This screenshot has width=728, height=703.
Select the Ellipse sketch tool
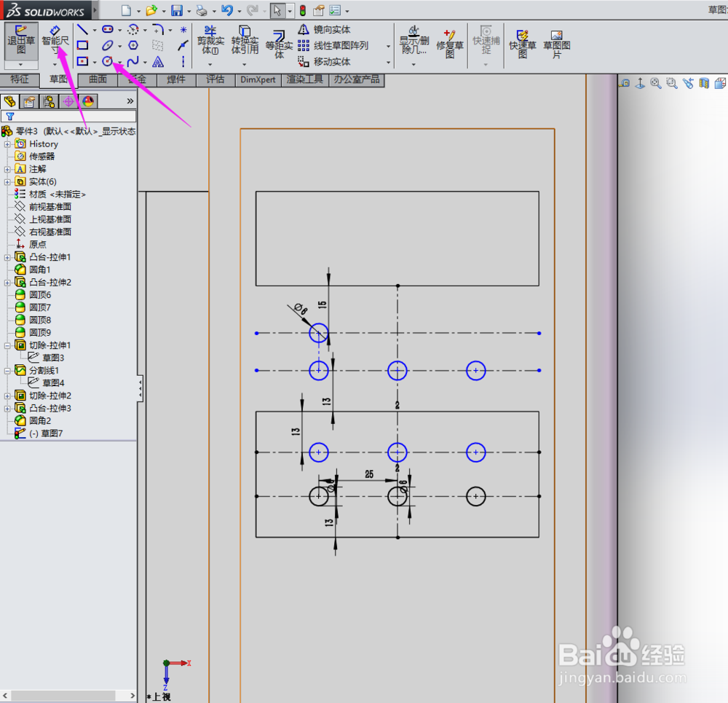(108, 45)
